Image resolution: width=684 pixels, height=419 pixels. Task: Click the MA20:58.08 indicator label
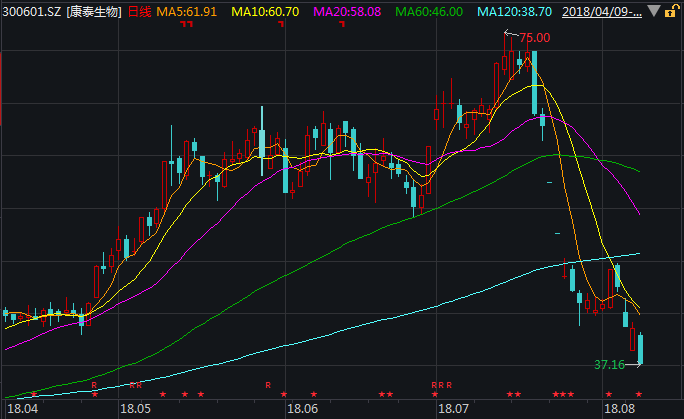pos(347,12)
